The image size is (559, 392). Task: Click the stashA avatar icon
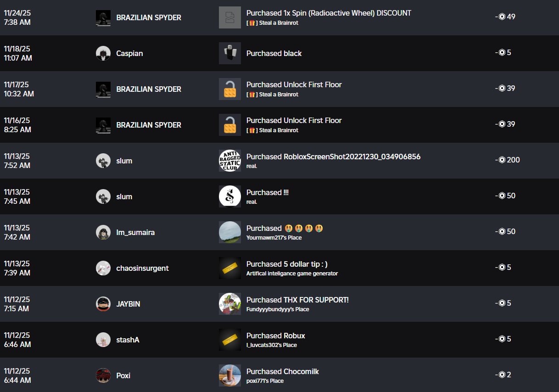[x=103, y=340]
